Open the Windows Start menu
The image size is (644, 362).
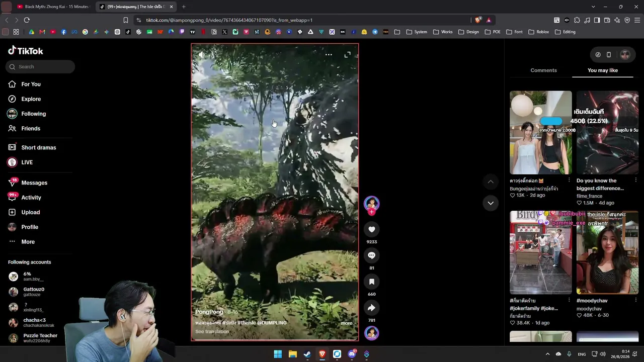coord(278,354)
